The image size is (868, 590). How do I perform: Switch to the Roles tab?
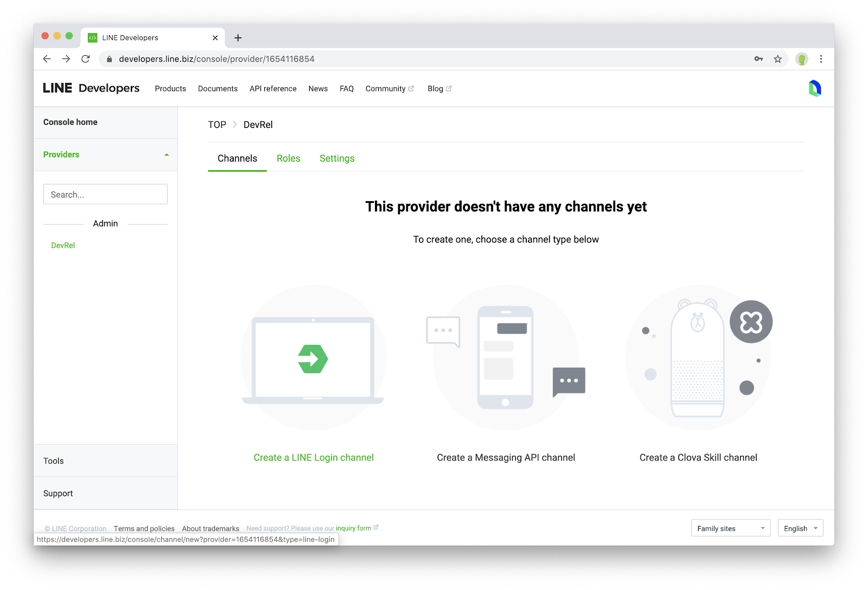point(288,158)
